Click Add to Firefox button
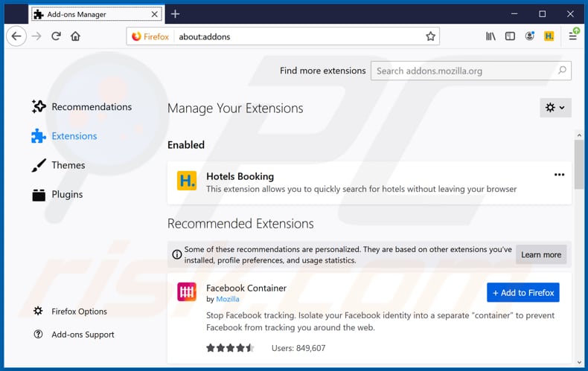The image size is (588, 371). pyautogui.click(x=523, y=292)
